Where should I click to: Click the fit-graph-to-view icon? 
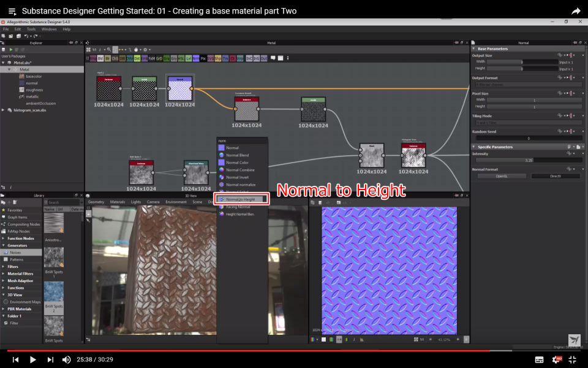click(x=88, y=50)
